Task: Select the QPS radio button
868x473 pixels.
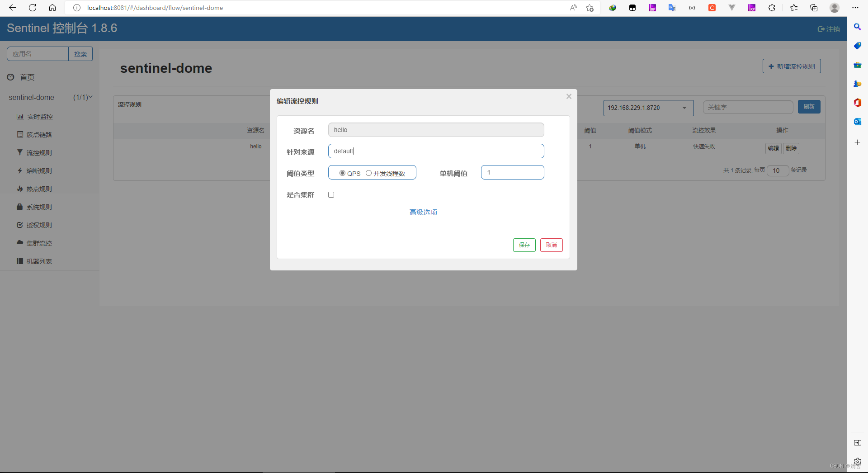Action: point(342,173)
